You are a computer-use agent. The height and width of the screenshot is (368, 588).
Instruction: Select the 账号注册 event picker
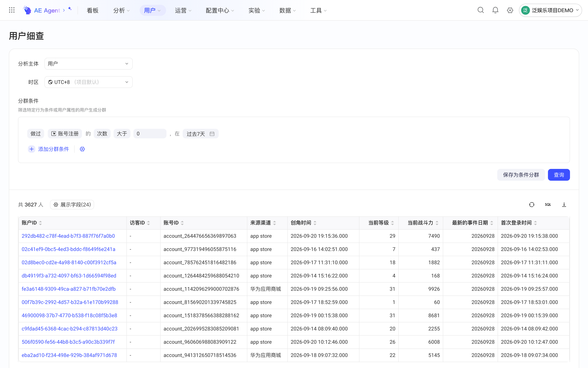pos(65,134)
